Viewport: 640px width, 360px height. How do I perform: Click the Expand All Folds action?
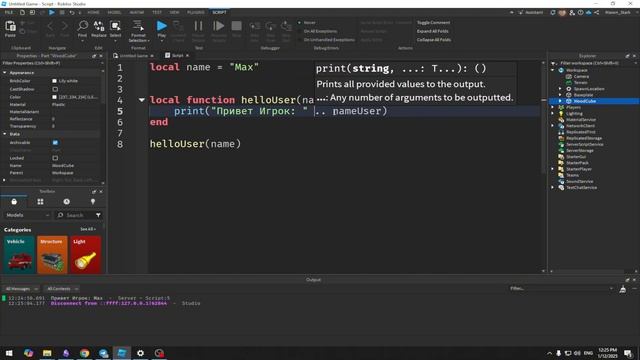(432, 31)
